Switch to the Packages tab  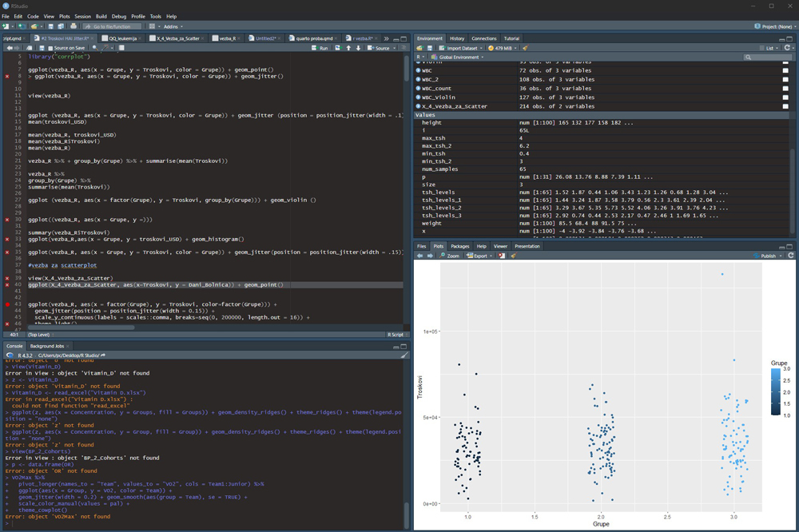click(459, 246)
